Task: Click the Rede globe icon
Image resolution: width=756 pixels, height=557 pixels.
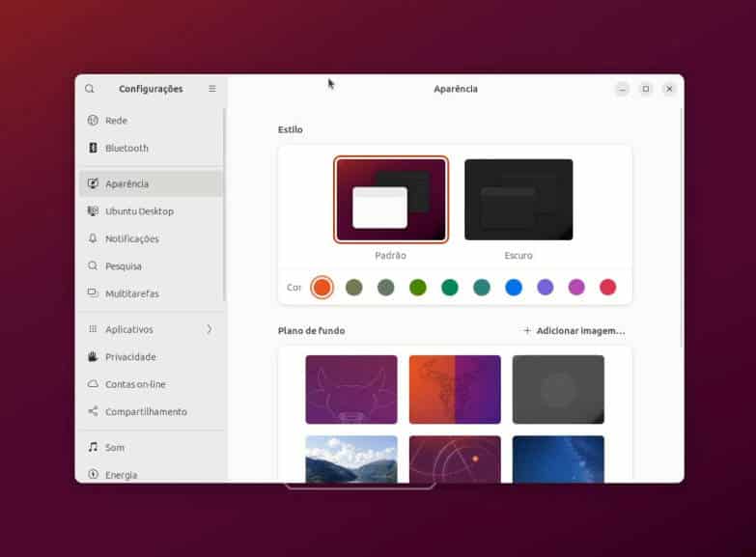Action: point(93,120)
